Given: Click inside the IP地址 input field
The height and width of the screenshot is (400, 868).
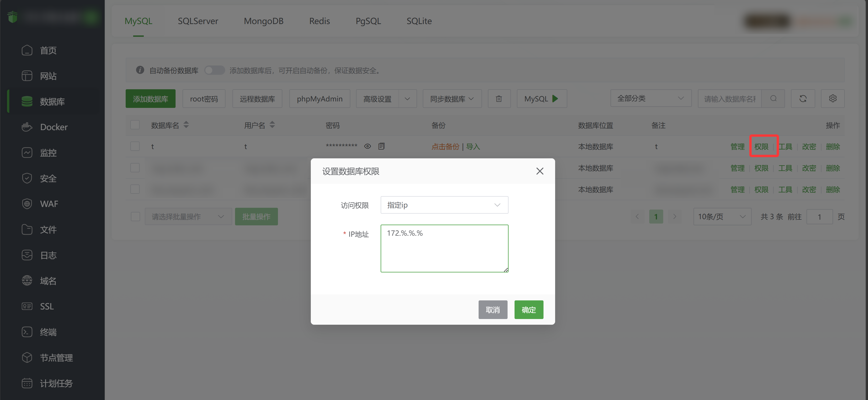Looking at the screenshot, I should [x=444, y=248].
